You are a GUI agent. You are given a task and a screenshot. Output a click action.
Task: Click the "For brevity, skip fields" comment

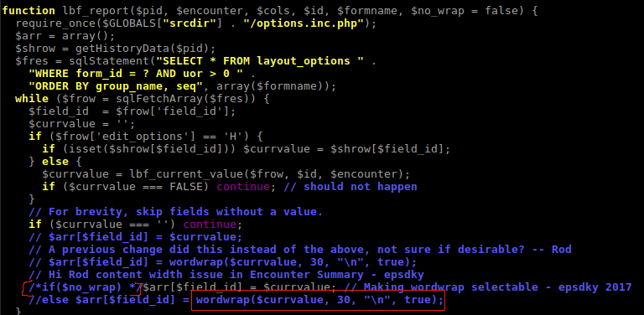175,212
